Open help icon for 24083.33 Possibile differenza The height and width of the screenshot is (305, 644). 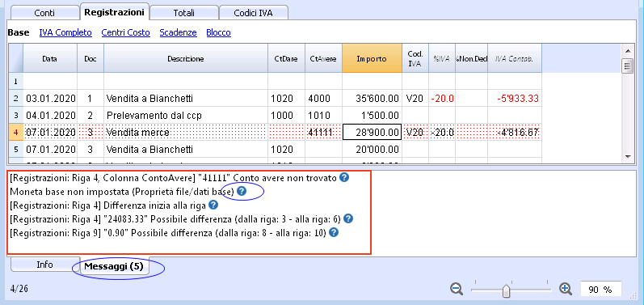point(348,218)
